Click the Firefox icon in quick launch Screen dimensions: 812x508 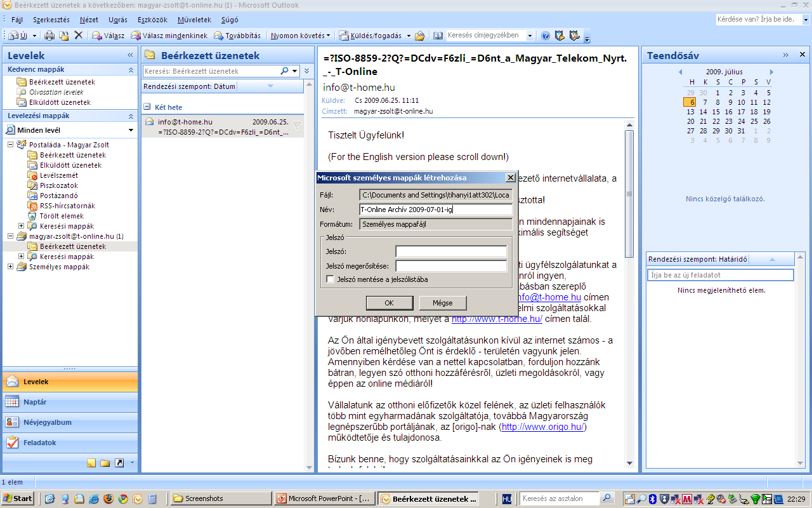pyautogui.click(x=108, y=499)
